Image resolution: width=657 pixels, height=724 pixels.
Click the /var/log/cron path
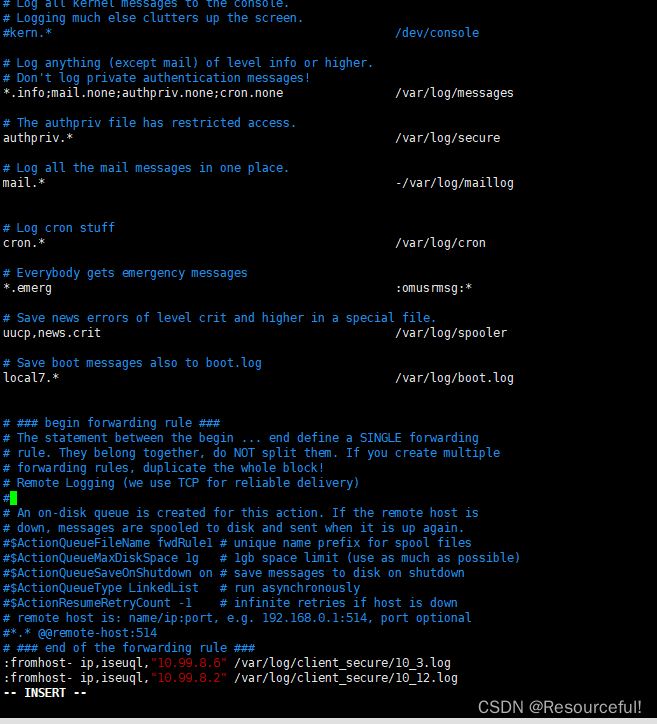(x=440, y=243)
